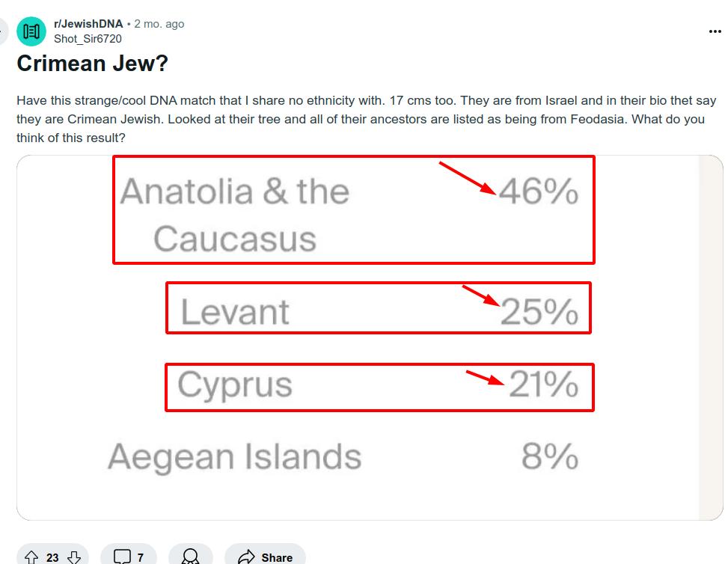
Task: Select the "Anatolia & the Caucasus" label
Action: pyautogui.click(x=234, y=215)
